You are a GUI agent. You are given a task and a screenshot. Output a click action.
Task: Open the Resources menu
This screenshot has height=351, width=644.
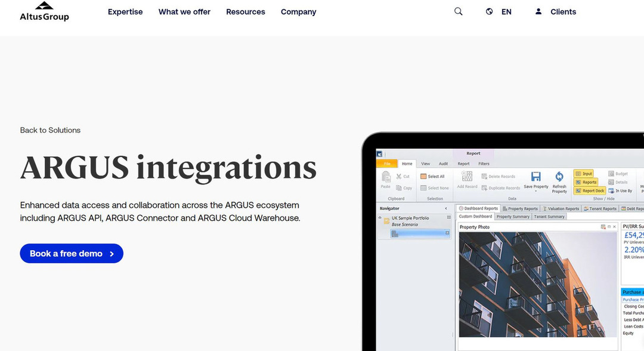point(246,12)
